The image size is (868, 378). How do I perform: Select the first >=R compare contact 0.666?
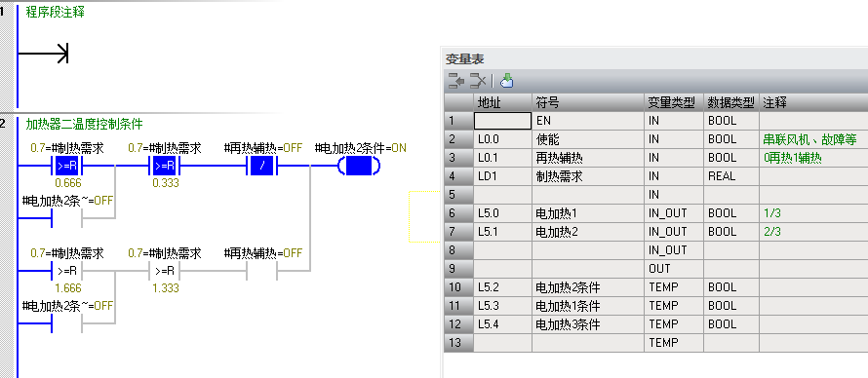[66, 166]
